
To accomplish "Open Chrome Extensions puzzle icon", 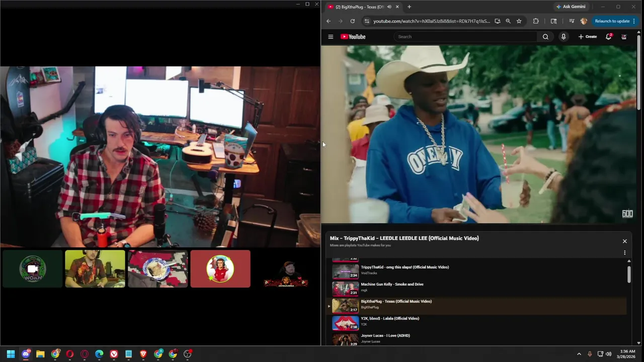I will point(536,21).
